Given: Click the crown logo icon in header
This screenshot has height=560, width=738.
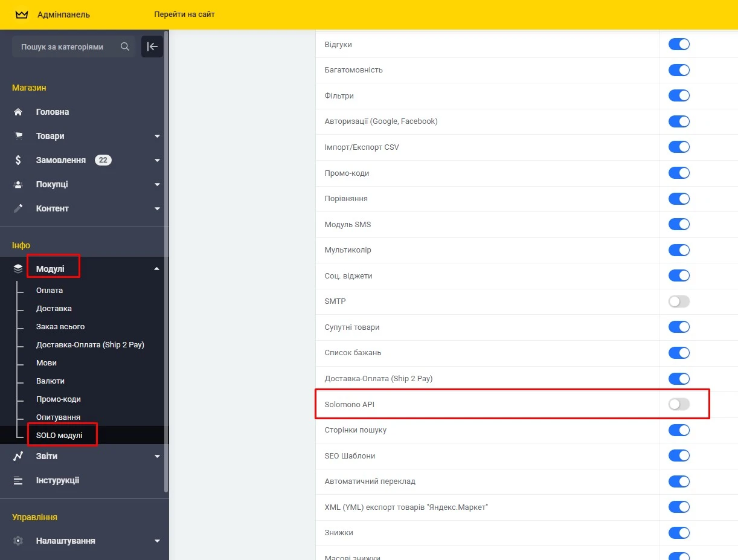Looking at the screenshot, I should [x=22, y=14].
